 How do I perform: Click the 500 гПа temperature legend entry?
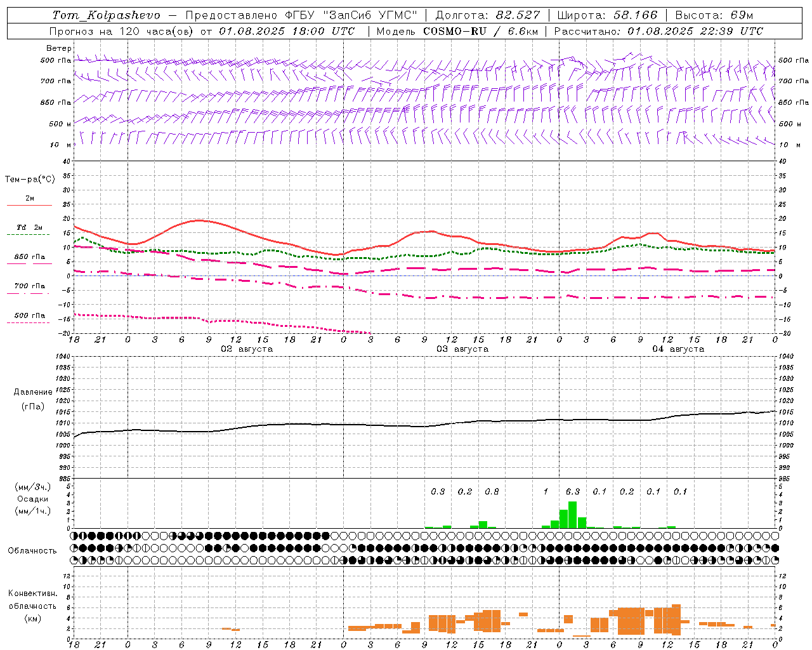click(x=30, y=315)
